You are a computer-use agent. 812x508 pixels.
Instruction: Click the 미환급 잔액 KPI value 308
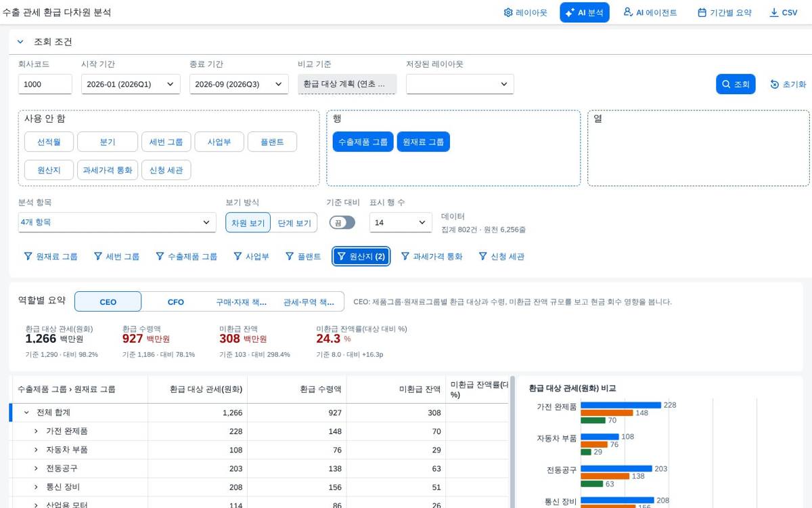pos(229,339)
